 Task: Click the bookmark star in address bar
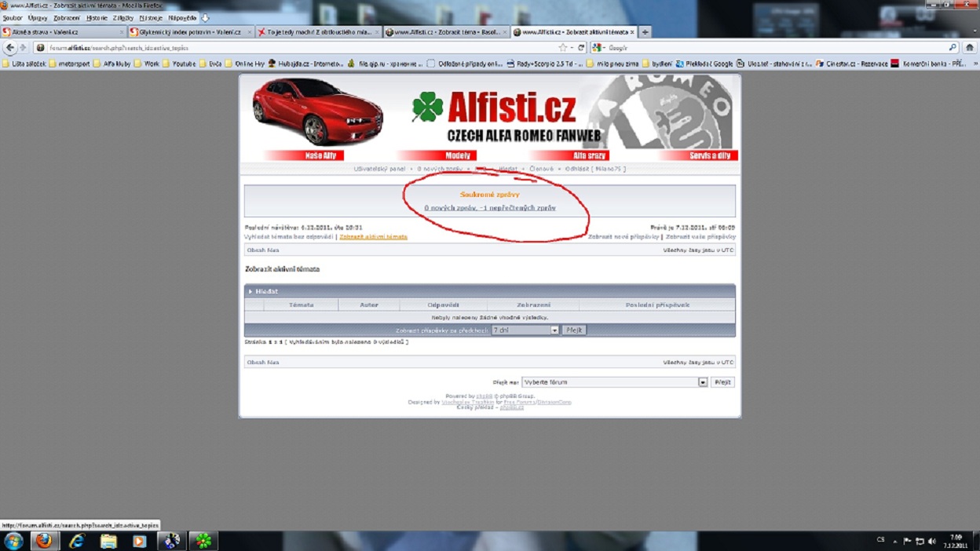563,48
